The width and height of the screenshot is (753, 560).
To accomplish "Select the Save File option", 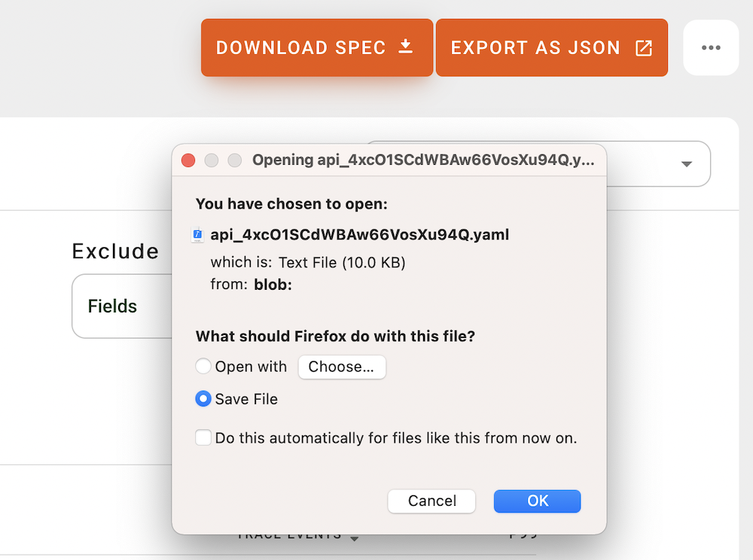I will click(203, 399).
